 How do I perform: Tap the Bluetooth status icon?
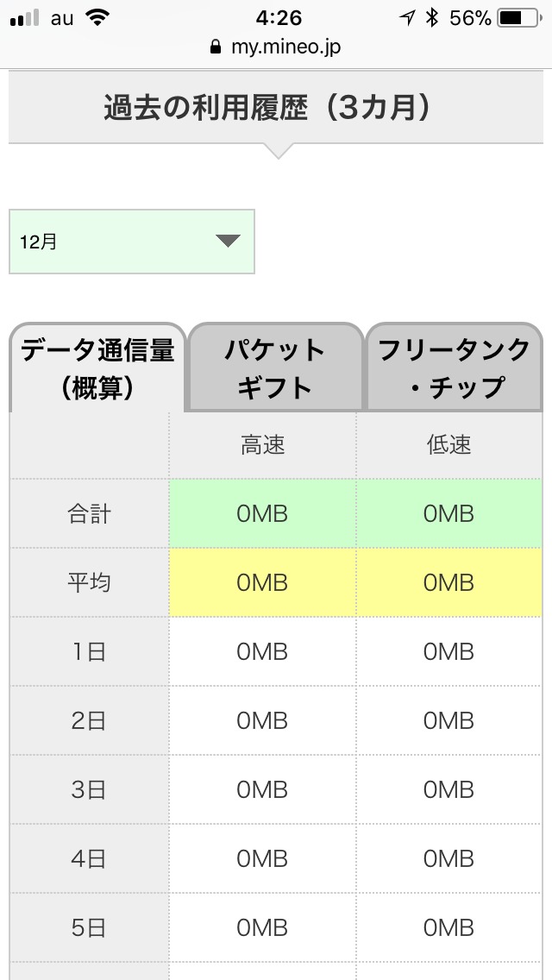pyautogui.click(x=432, y=18)
